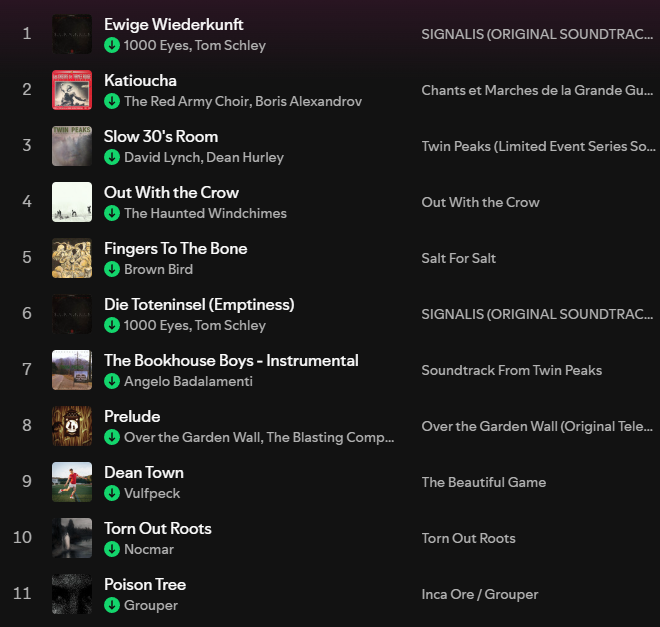Open SIGNALIS soundtrack album on track 6
Viewport: 660px width, 627px height.
click(537, 314)
